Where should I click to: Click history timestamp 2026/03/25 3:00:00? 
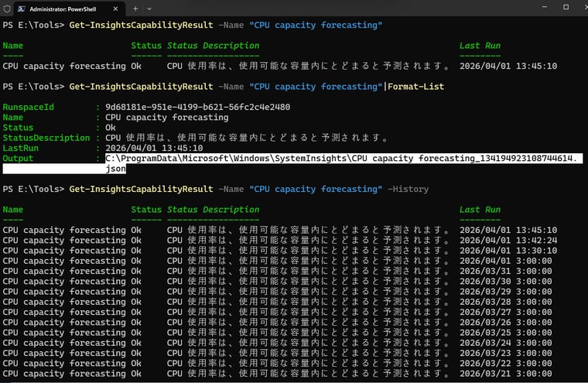505,333
